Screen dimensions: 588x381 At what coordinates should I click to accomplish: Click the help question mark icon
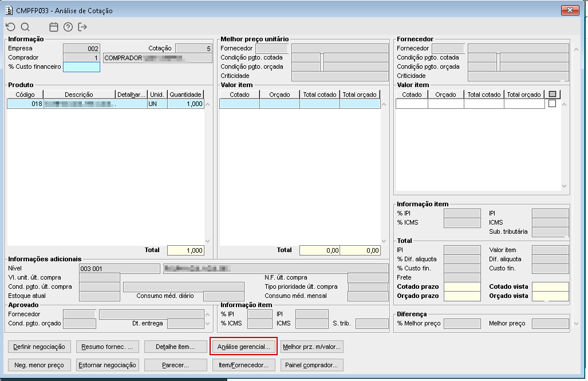pyautogui.click(x=68, y=27)
